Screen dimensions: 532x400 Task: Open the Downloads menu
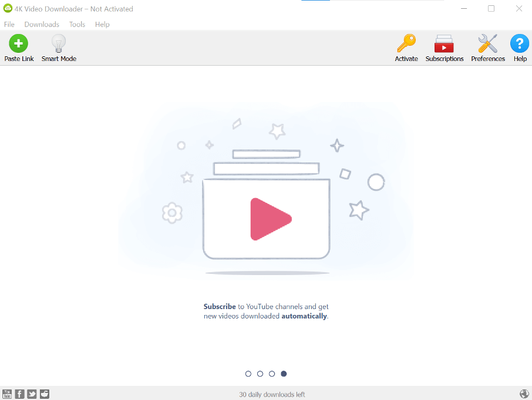click(x=42, y=25)
